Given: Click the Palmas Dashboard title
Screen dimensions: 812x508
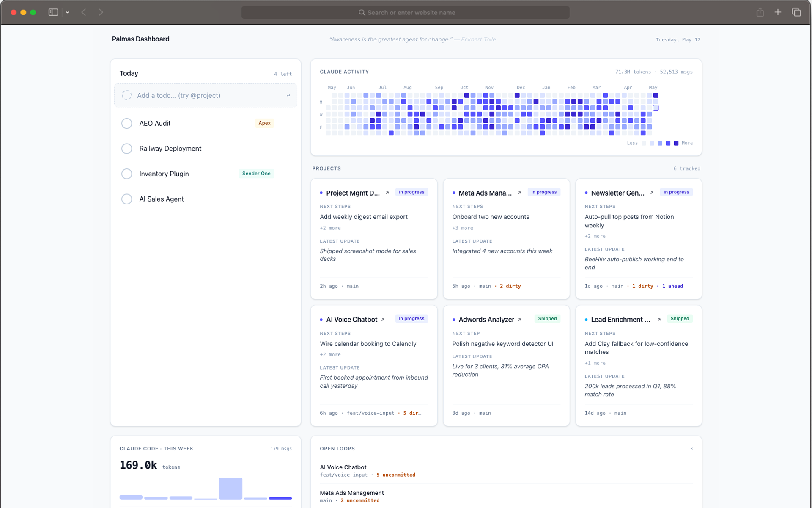Looking at the screenshot, I should 140,39.
